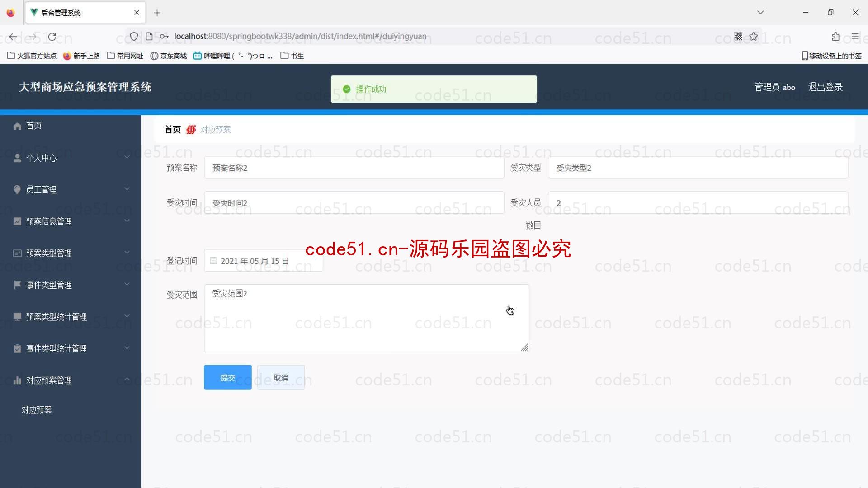This screenshot has height=488, width=868.
Task: Open the 书生 bookmark folder
Action: pyautogui.click(x=292, y=56)
